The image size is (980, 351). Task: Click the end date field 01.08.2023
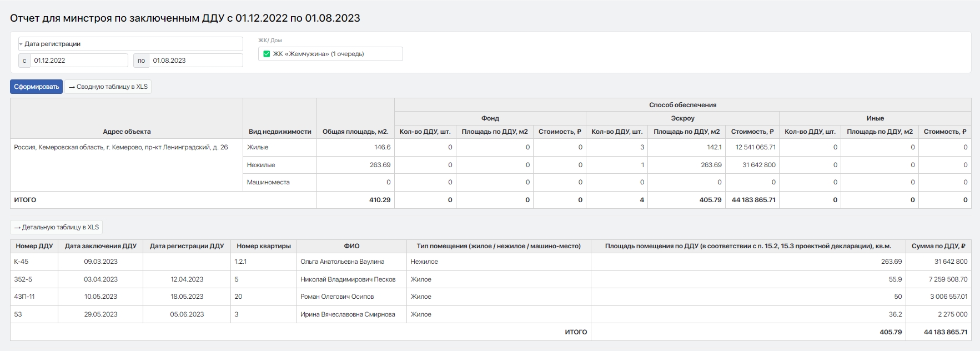tap(195, 61)
